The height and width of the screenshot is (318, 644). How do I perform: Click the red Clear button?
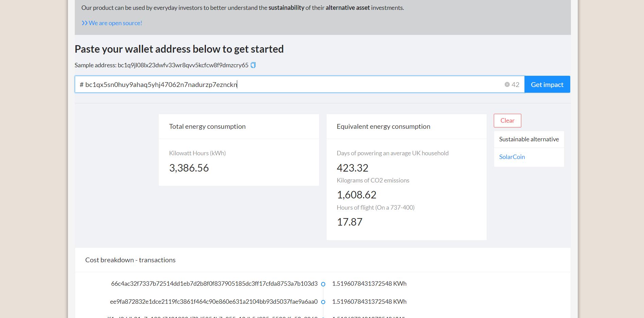(507, 121)
